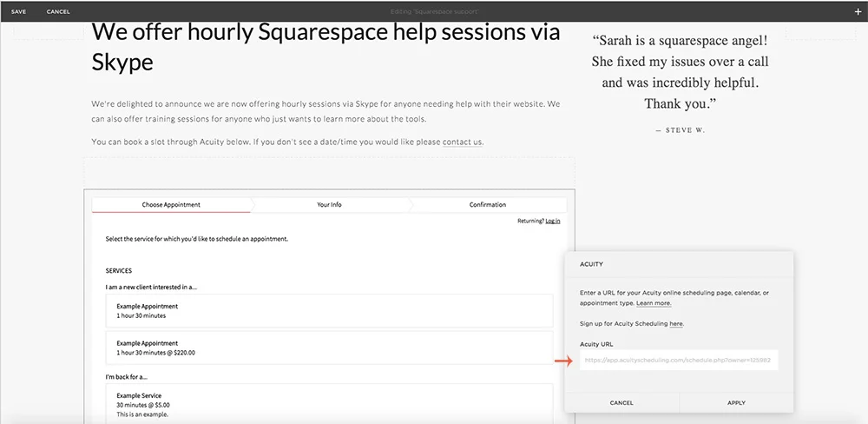
Task: Click the SAVE button in top bar
Action: 18,11
